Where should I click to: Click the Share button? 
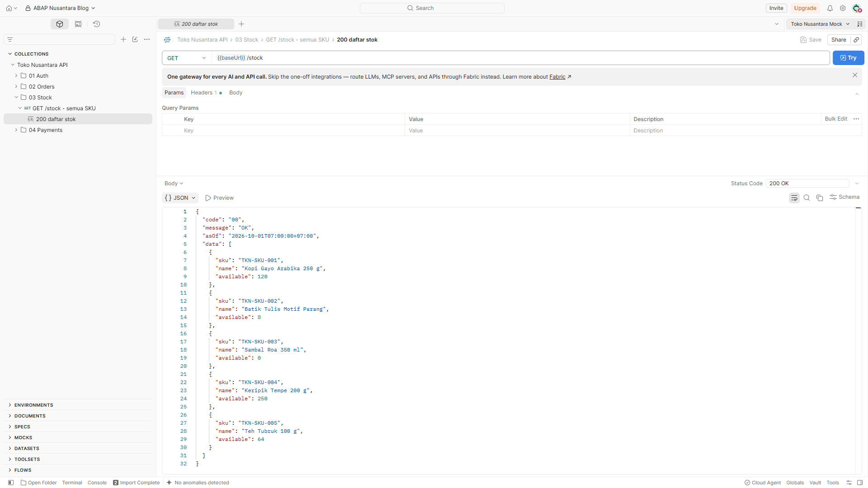pos(839,40)
